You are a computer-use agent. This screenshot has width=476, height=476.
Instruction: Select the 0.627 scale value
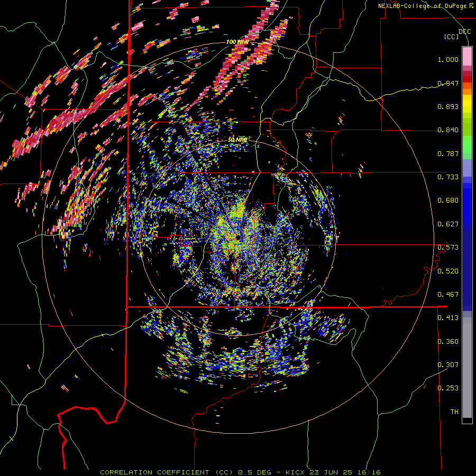tap(448, 224)
